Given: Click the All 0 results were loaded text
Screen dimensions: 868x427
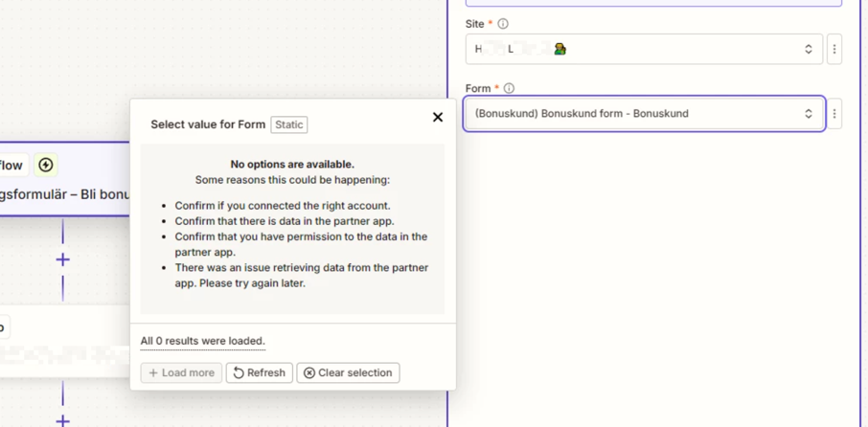Looking at the screenshot, I should click(202, 341).
